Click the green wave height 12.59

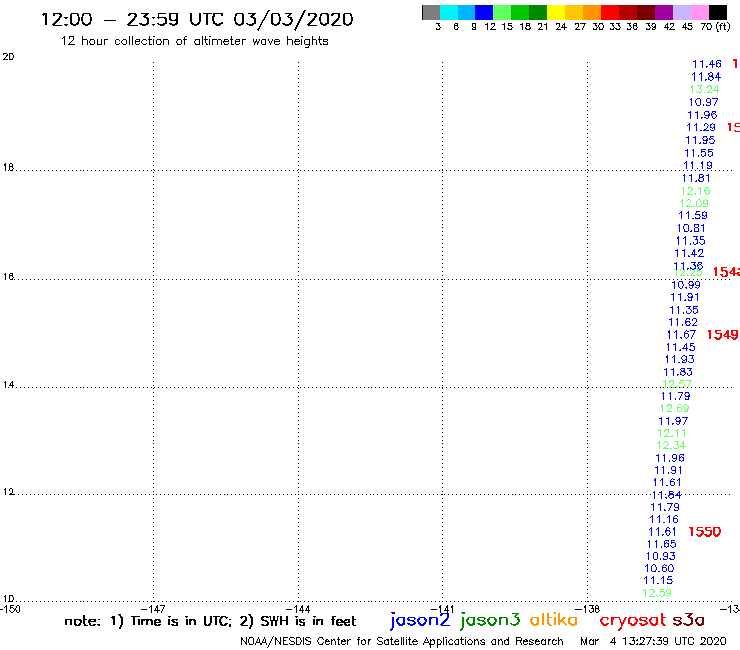pyautogui.click(x=656, y=593)
